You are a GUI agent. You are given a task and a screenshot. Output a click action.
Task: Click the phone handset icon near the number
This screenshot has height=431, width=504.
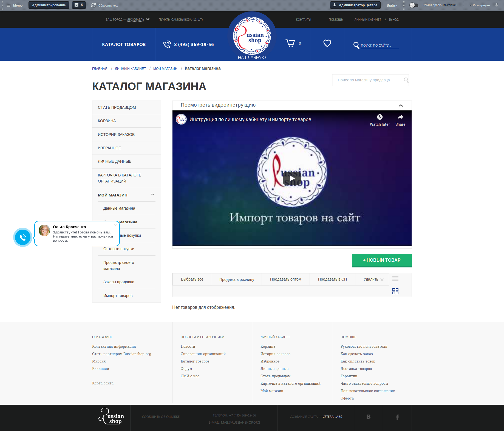coord(167,44)
